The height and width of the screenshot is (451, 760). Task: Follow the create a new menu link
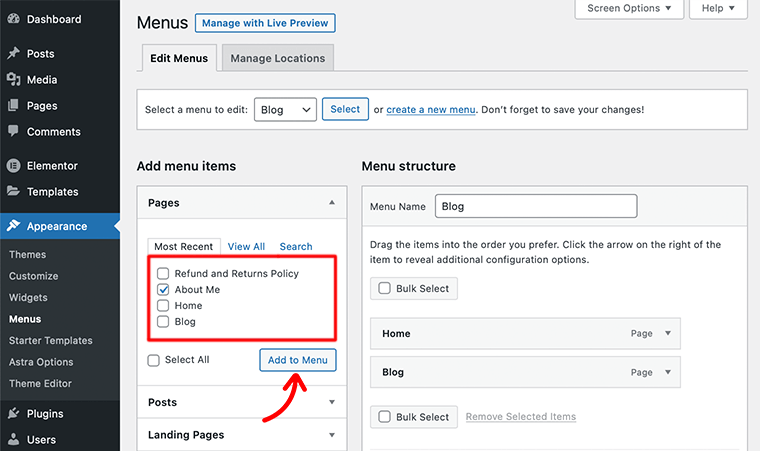(x=431, y=110)
